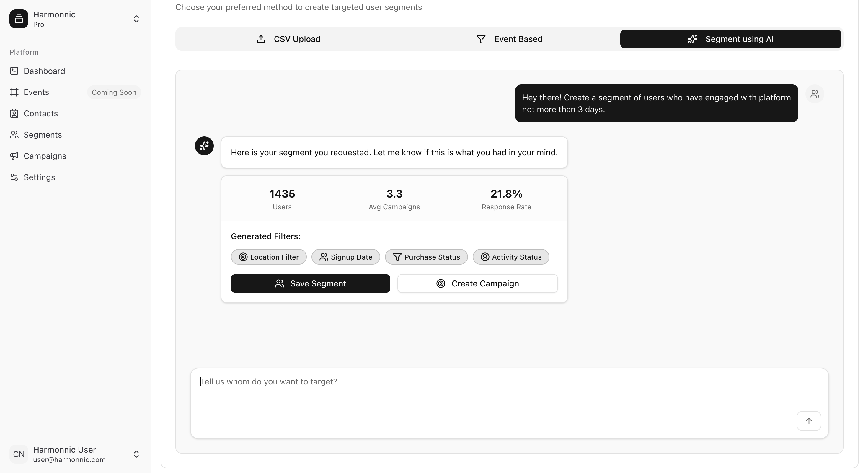Click the Campaigns megaphone icon
Viewport: 868px width, 473px height.
click(14, 156)
